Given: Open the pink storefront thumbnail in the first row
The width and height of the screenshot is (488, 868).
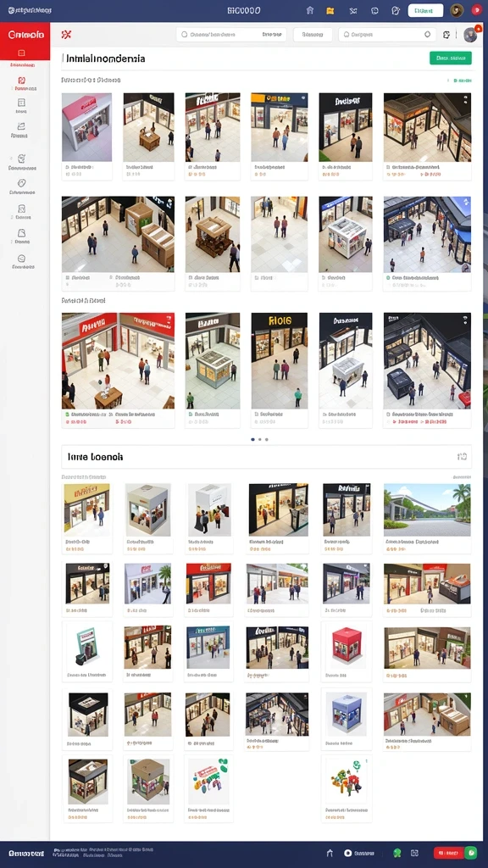Looking at the screenshot, I should (x=87, y=127).
